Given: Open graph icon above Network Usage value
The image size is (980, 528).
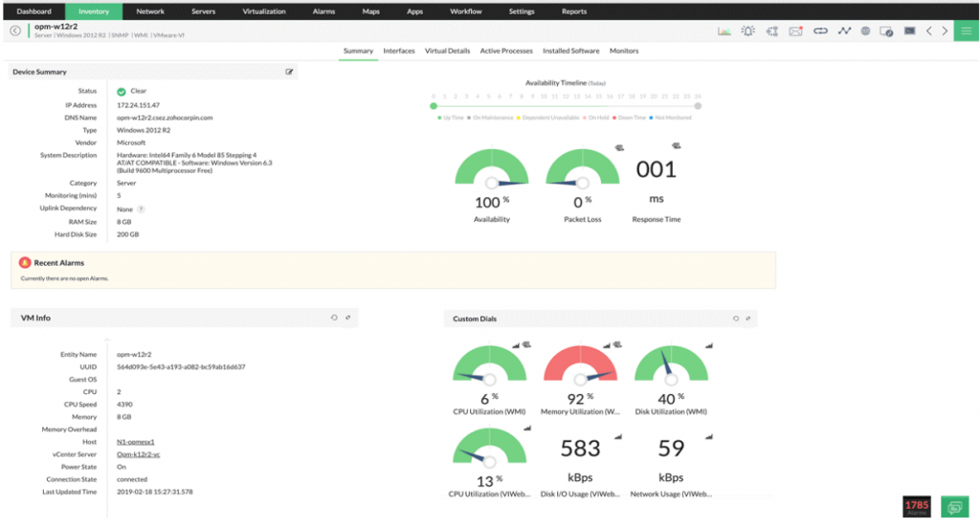Looking at the screenshot, I should [x=709, y=437].
